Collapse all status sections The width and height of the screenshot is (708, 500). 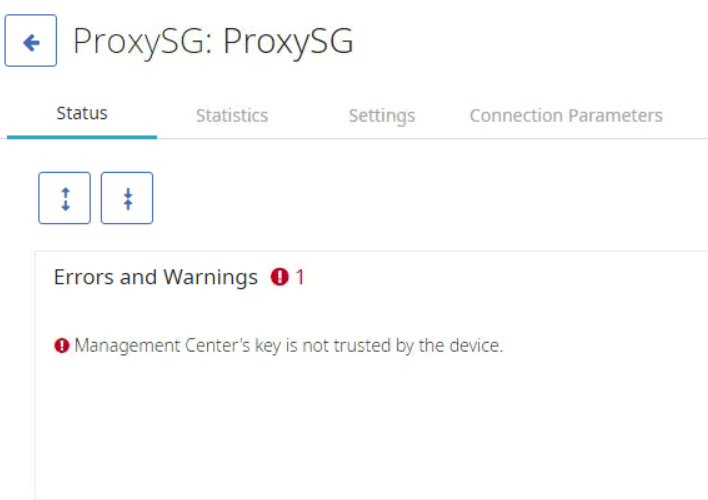(x=127, y=198)
